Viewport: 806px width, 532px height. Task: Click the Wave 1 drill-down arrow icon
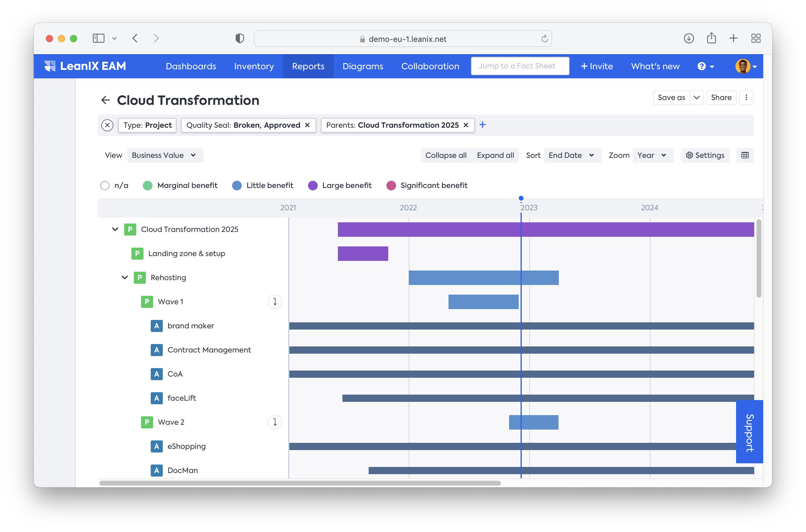coord(275,302)
